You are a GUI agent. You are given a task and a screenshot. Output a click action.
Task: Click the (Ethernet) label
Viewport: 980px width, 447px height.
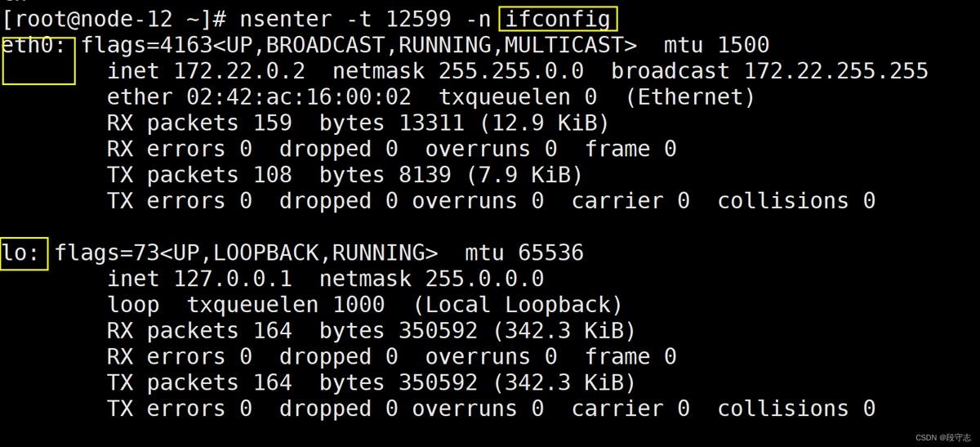pos(690,97)
